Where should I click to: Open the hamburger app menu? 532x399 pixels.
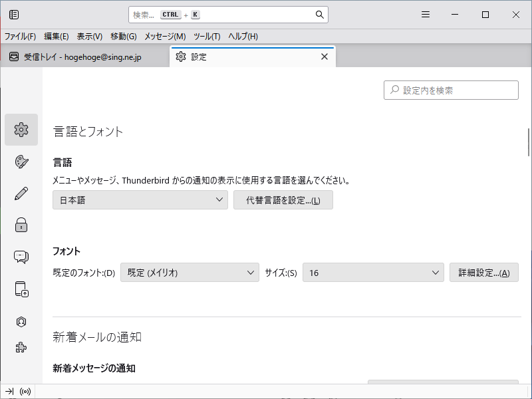point(425,14)
